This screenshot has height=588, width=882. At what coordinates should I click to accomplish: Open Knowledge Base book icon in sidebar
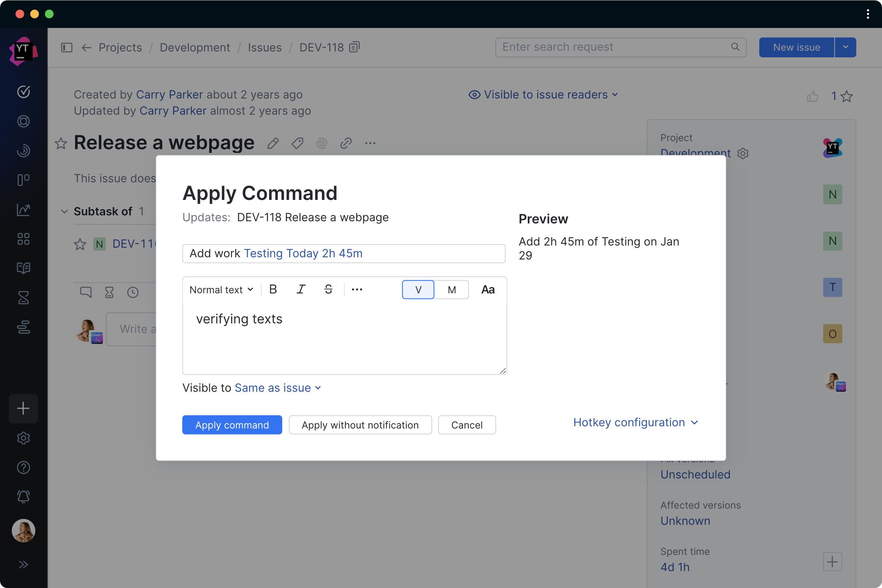(23, 268)
